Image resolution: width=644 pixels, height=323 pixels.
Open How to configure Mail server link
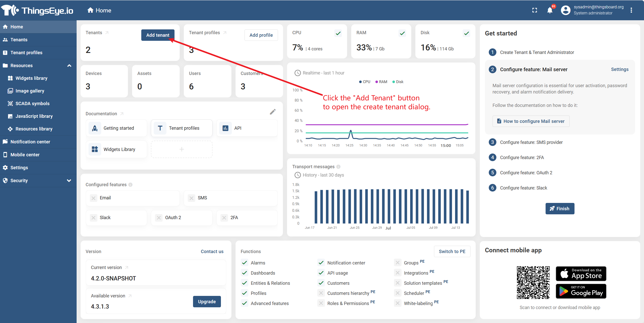(x=531, y=121)
